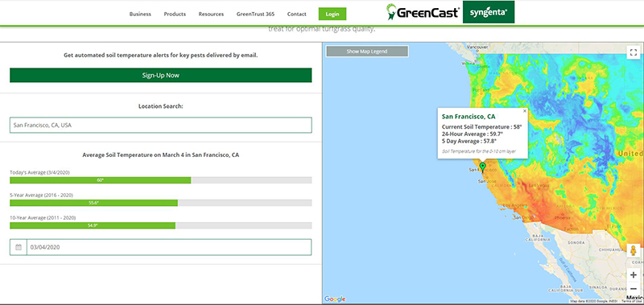Click the Google logo on map
This screenshot has width=644, height=305.
[335, 299]
